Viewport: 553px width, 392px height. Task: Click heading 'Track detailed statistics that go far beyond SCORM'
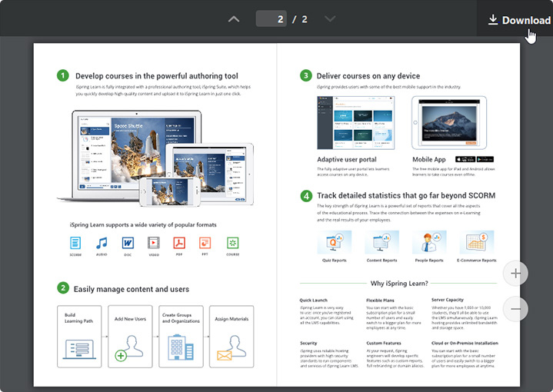[406, 196]
